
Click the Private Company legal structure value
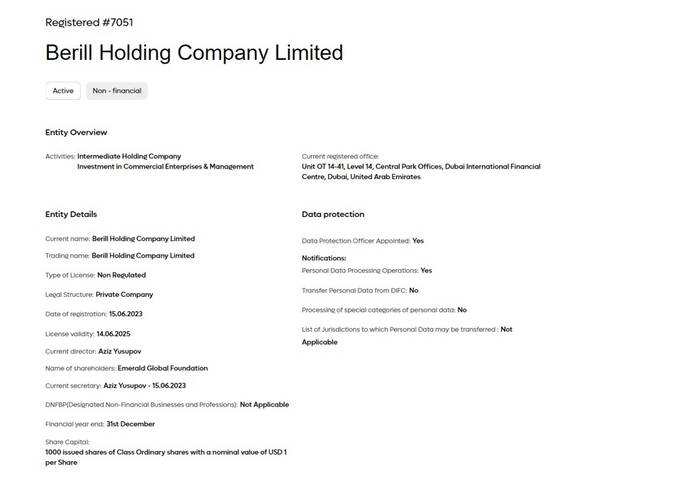(x=124, y=295)
